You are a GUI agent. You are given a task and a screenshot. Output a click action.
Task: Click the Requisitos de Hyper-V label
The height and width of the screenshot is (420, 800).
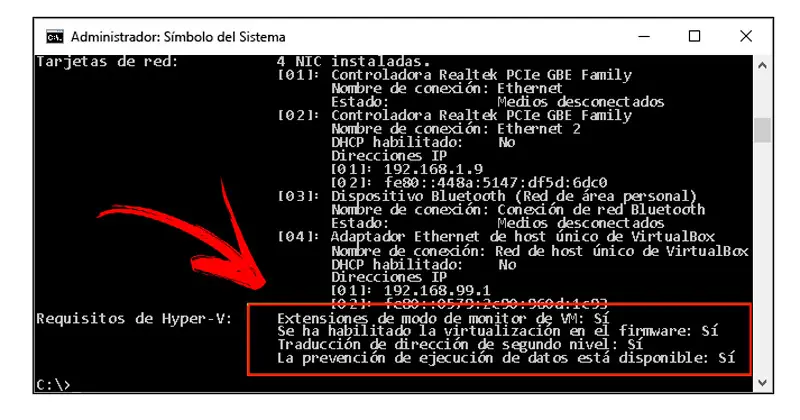coord(134,319)
